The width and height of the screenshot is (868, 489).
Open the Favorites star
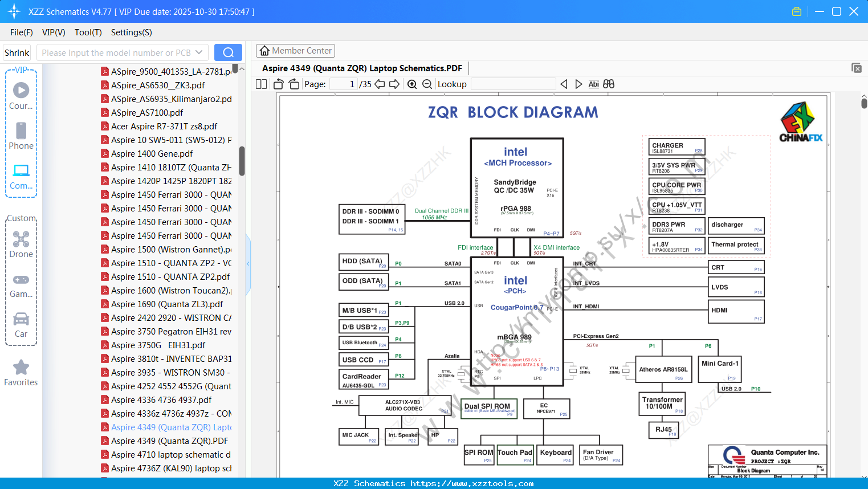point(21,373)
